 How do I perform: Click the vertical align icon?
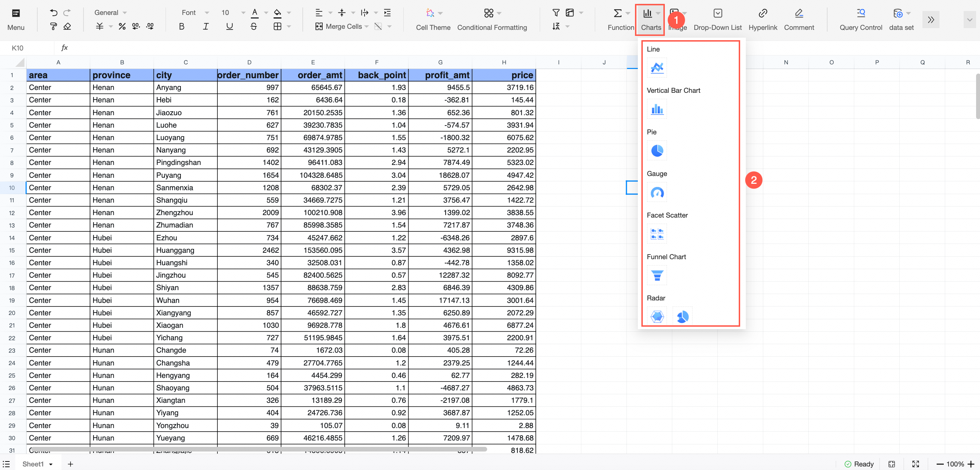(x=341, y=13)
